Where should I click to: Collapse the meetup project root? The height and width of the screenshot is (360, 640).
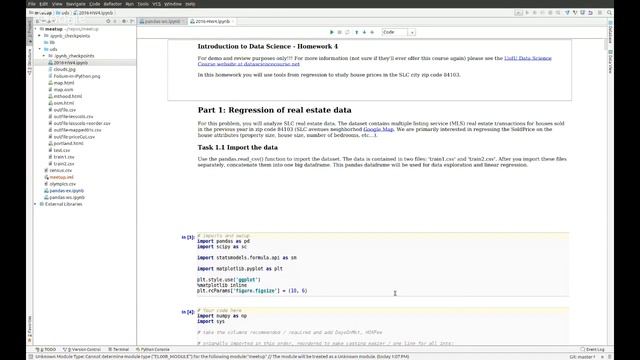(x=36, y=29)
